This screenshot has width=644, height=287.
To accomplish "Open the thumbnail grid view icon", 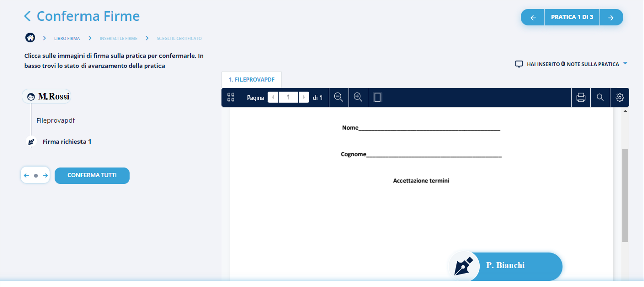I will tap(231, 98).
